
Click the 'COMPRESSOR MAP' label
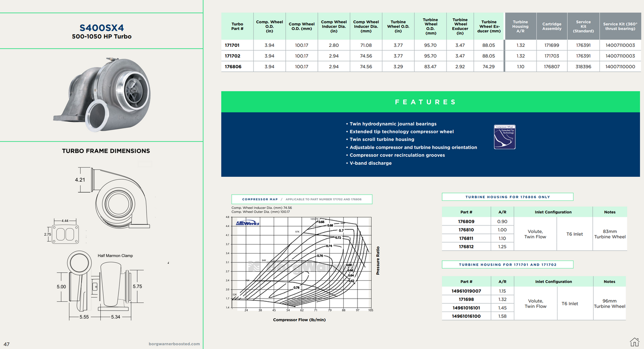click(x=260, y=199)
